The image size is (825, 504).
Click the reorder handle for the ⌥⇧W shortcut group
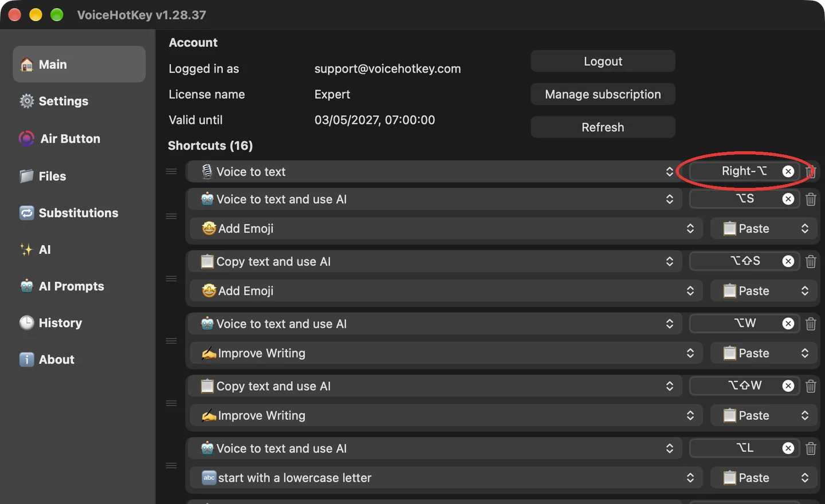point(171,403)
